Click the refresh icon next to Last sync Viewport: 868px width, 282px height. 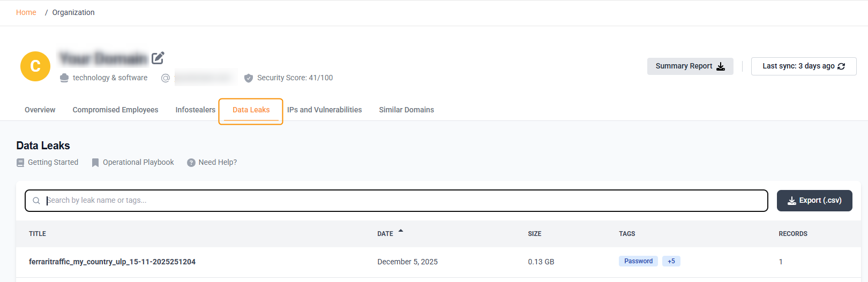[841, 66]
